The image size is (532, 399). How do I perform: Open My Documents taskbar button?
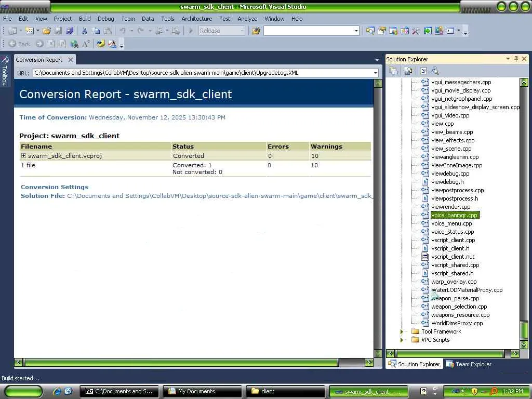pyautogui.click(x=202, y=391)
